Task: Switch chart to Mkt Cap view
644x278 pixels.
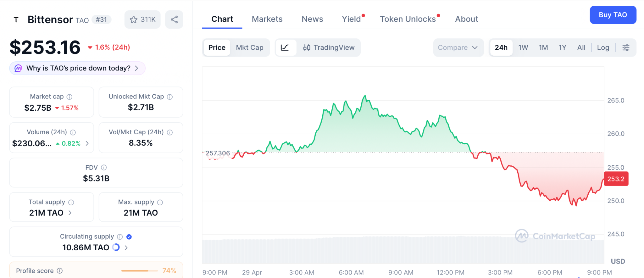Action: coord(250,47)
